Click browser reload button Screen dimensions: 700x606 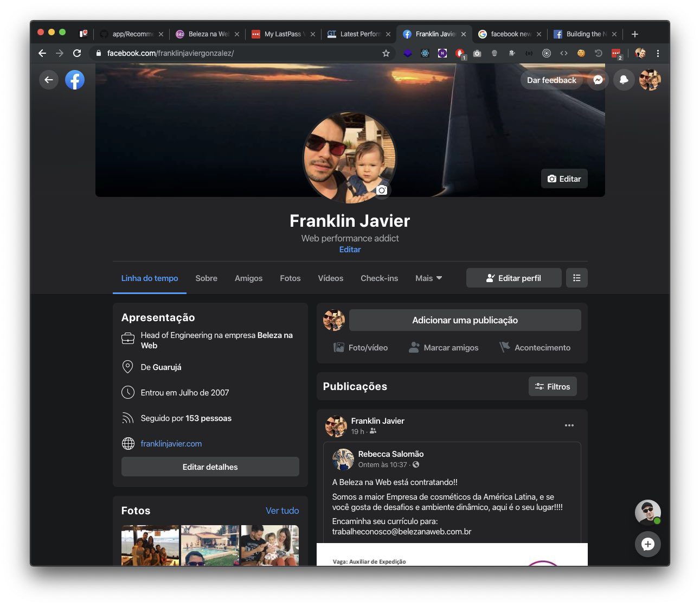coord(77,53)
